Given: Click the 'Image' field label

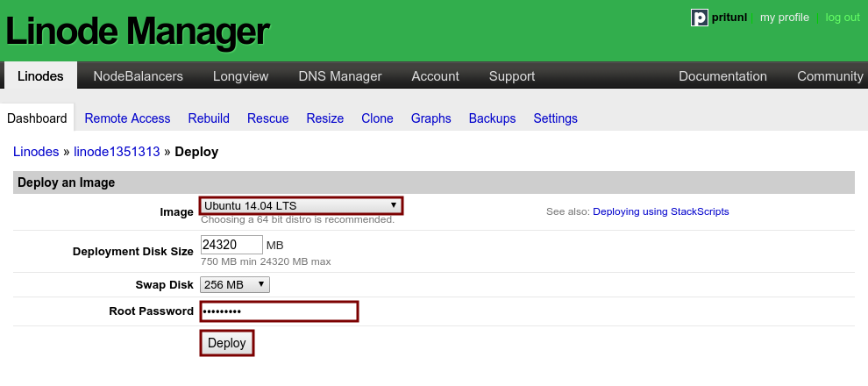Looking at the screenshot, I should click(x=176, y=212).
